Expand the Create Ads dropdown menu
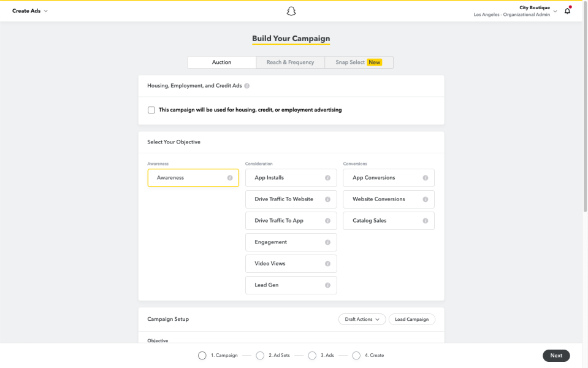 [30, 11]
